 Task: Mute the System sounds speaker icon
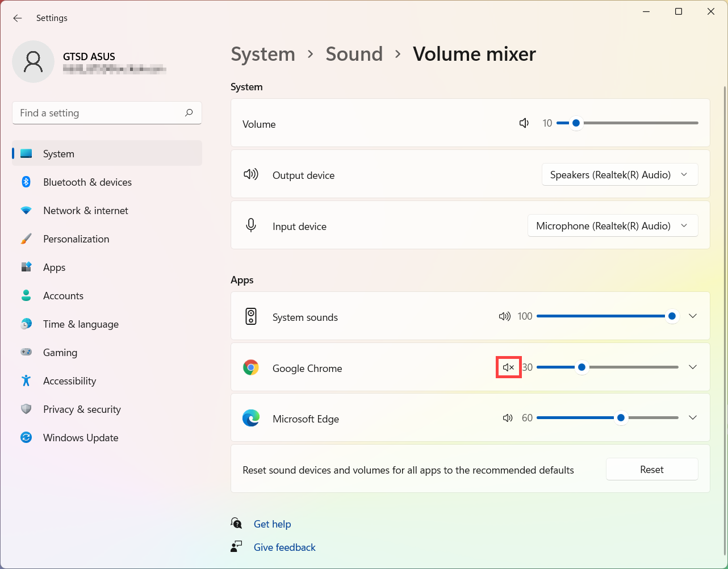[504, 316]
